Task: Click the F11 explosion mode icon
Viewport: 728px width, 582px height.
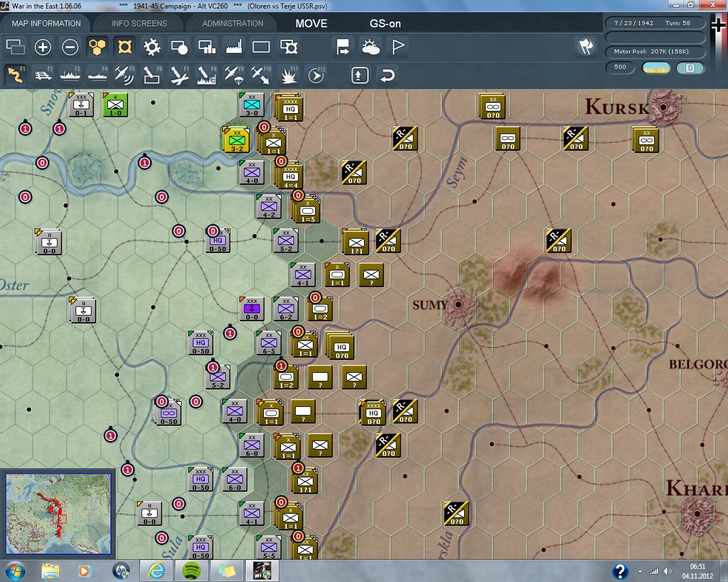Action: click(288, 75)
